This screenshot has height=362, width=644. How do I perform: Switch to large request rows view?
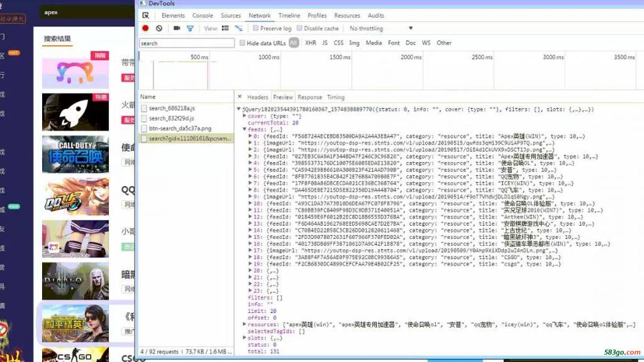(x=225, y=28)
